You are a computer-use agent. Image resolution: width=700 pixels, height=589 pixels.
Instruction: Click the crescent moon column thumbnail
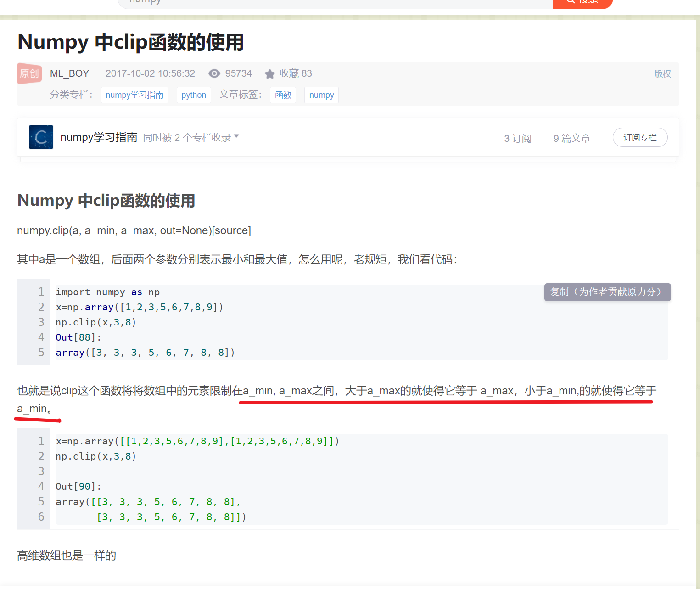[41, 137]
